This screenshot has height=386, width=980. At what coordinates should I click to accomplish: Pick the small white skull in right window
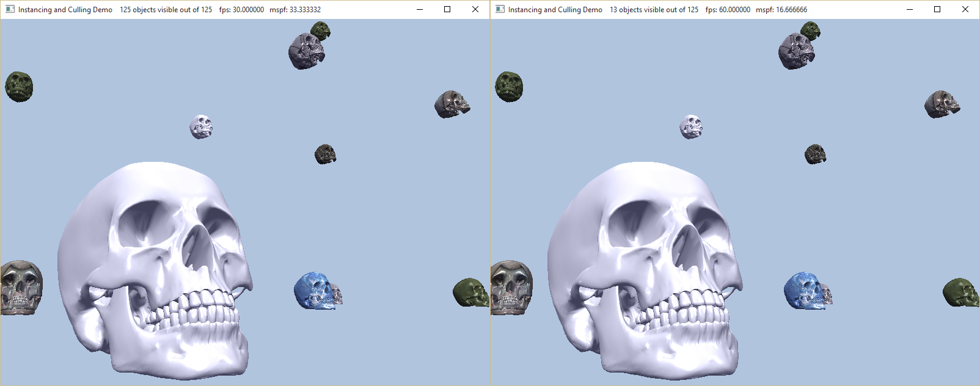coord(691,126)
